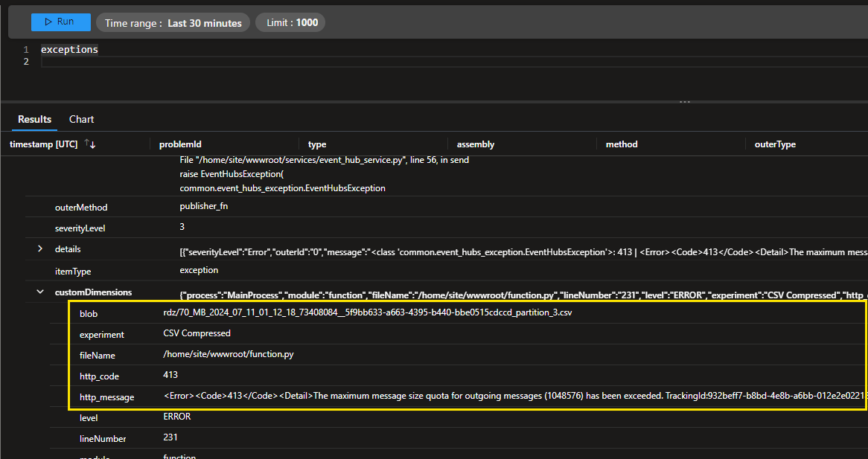Screen dimensions: 868x459
Task: Select the experiment field name
Action: pyautogui.click(x=102, y=335)
